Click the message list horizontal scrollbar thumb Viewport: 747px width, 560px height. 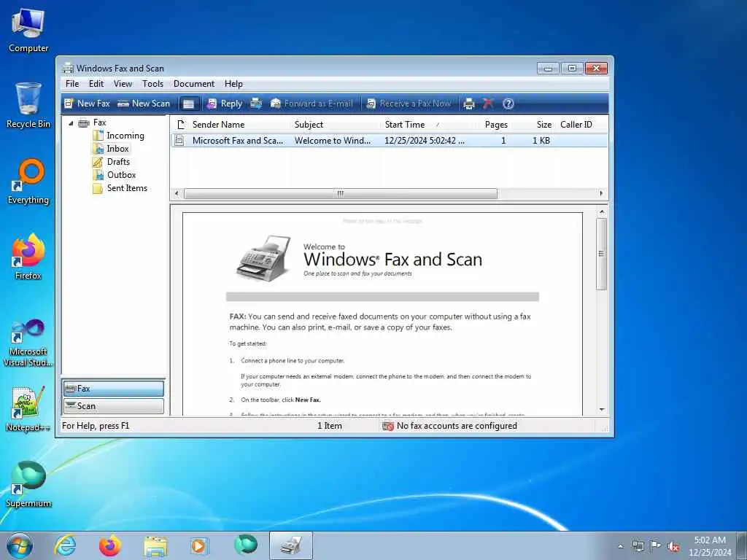340,193
